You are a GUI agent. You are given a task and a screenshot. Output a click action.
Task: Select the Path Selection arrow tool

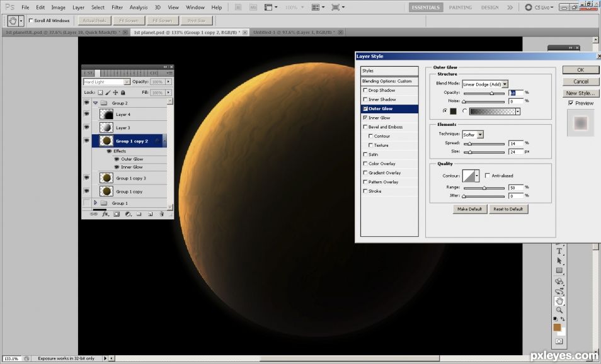(559, 261)
